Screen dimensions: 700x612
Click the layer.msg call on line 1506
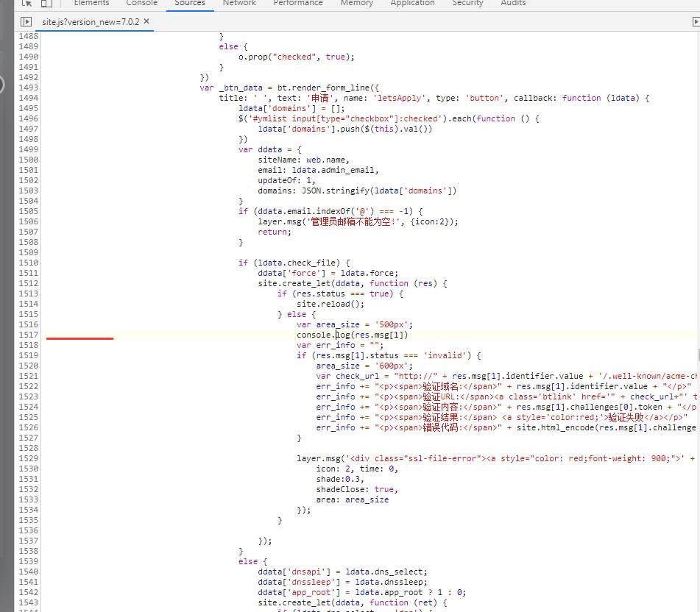(358, 221)
